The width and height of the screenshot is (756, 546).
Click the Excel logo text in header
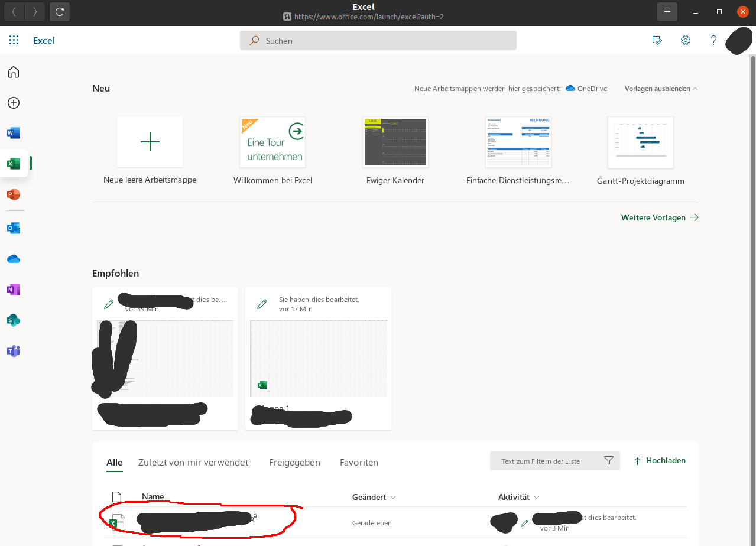pos(44,40)
